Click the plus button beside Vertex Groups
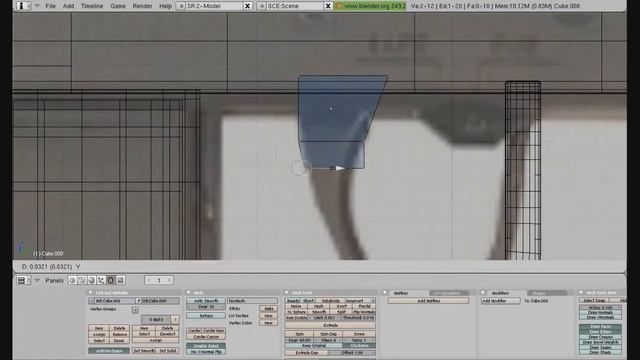640x360 pixels. (135, 310)
